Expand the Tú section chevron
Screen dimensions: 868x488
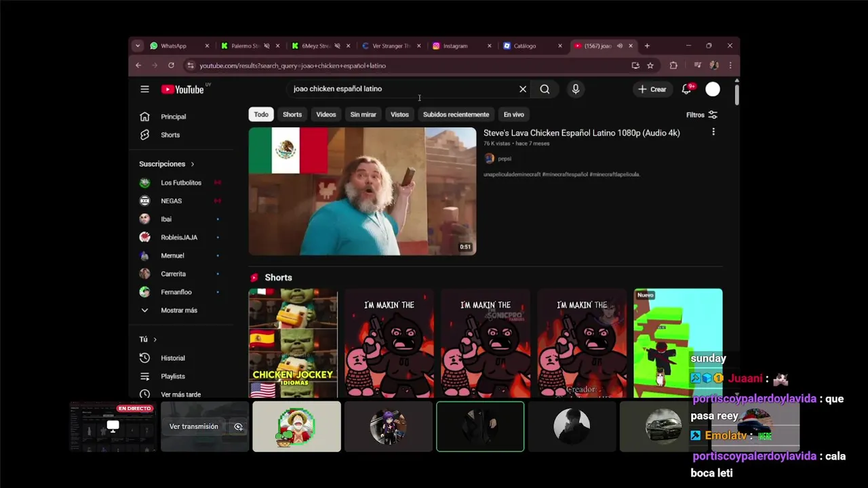(x=155, y=340)
